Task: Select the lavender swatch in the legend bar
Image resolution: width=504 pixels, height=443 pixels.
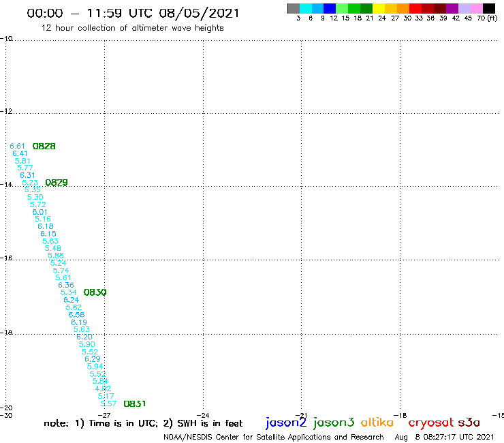Action: coord(464,8)
